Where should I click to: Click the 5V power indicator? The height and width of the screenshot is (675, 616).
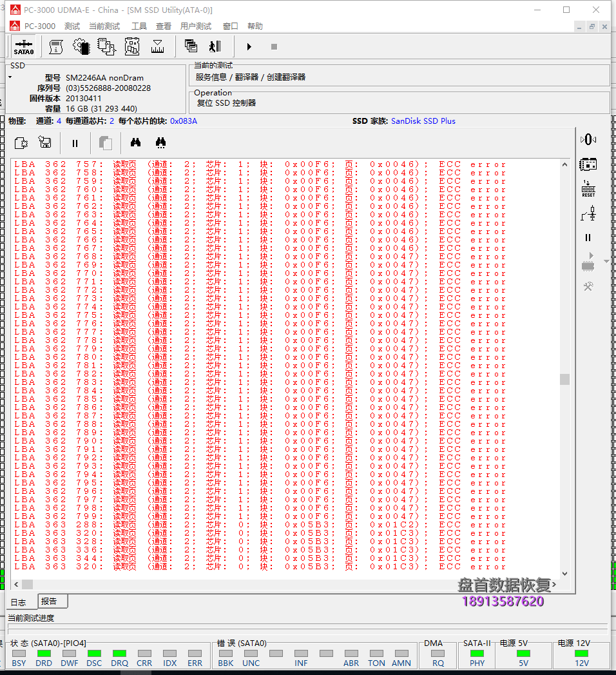click(523, 654)
